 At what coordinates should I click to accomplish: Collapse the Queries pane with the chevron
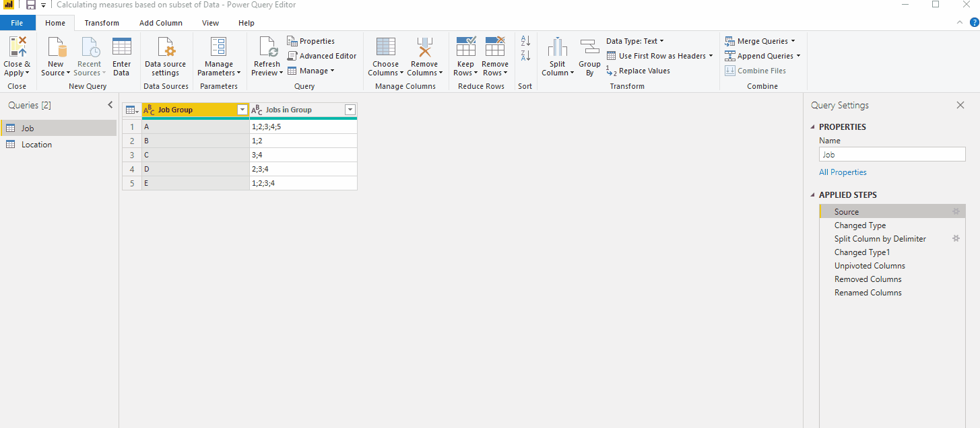110,105
